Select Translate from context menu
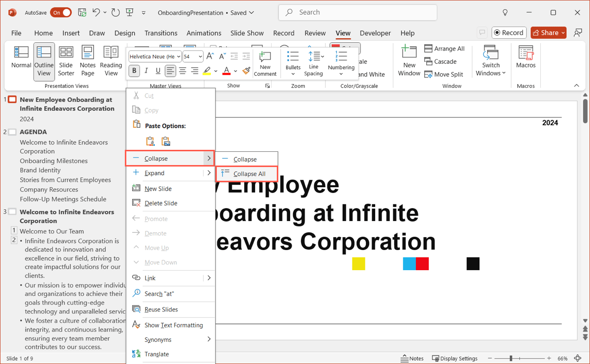 pyautogui.click(x=170, y=354)
